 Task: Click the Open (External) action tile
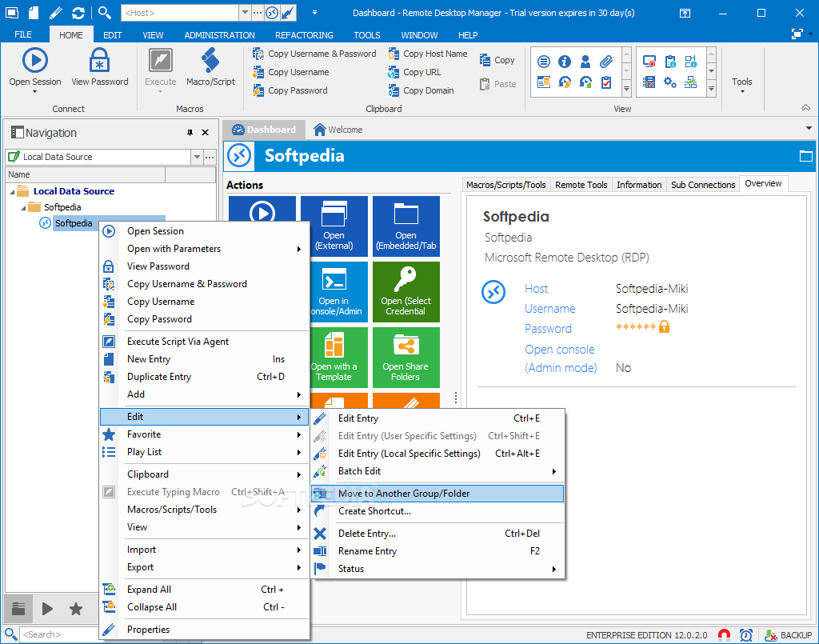tap(334, 226)
